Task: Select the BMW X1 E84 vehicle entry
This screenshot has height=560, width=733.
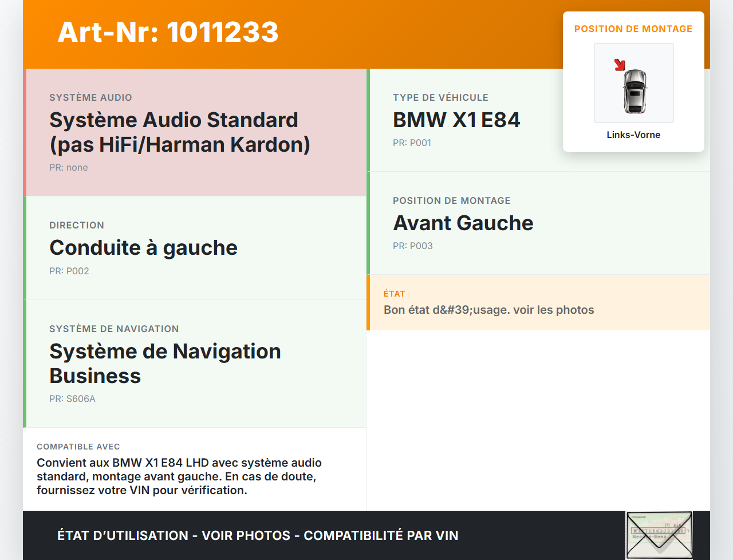Action: click(x=456, y=120)
